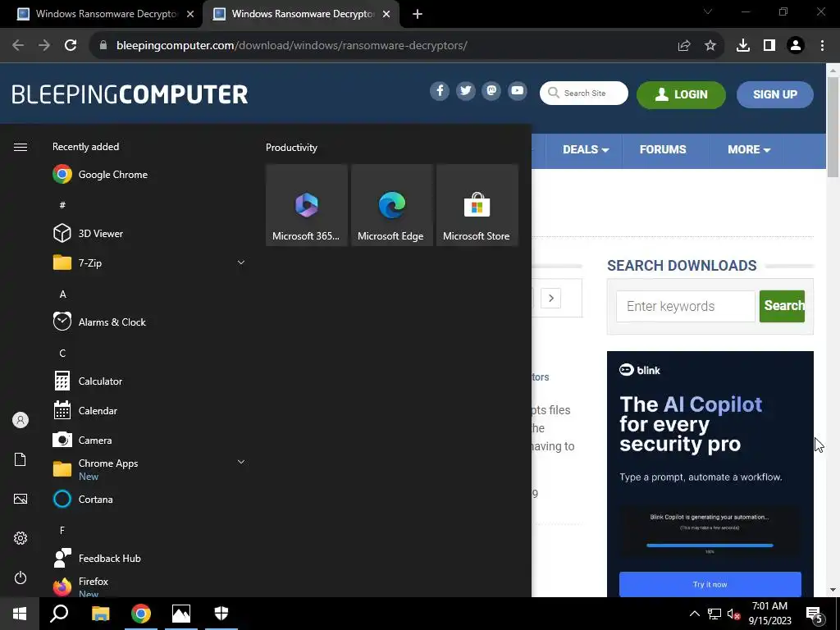The width and height of the screenshot is (840, 630).
Task: Open Chrome tab search dropdown
Action: pos(708,11)
